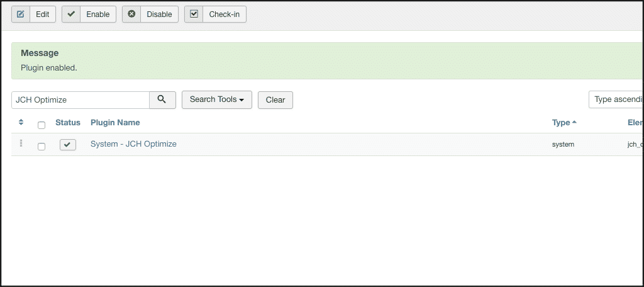Toggle the JCH Optimize plugin status checkmark
Image resolution: width=644 pixels, height=287 pixels.
67,145
